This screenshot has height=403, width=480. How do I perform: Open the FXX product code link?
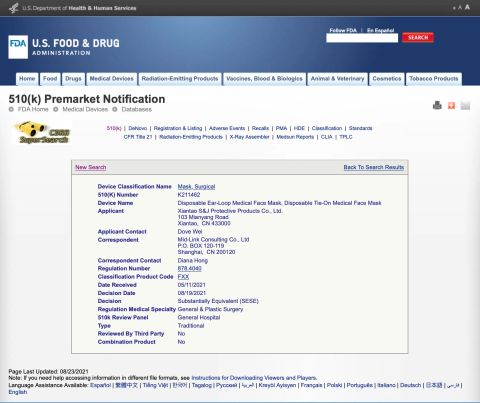click(x=183, y=277)
